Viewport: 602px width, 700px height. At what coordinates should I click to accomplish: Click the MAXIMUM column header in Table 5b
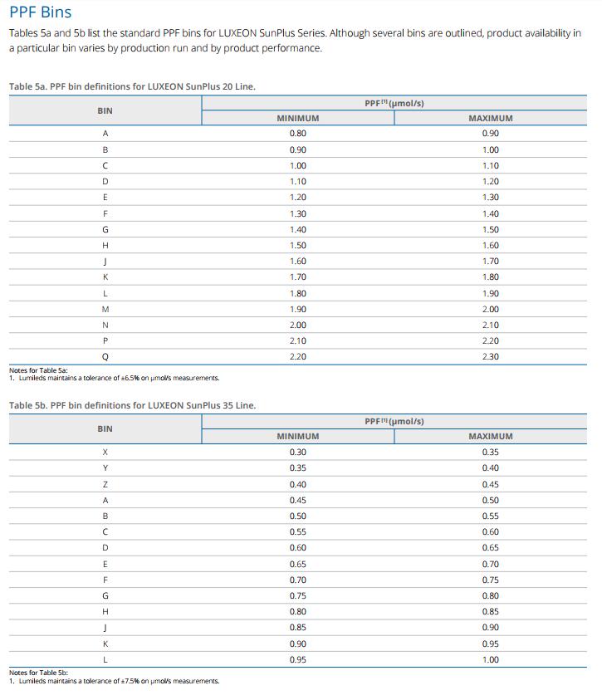[491, 437]
